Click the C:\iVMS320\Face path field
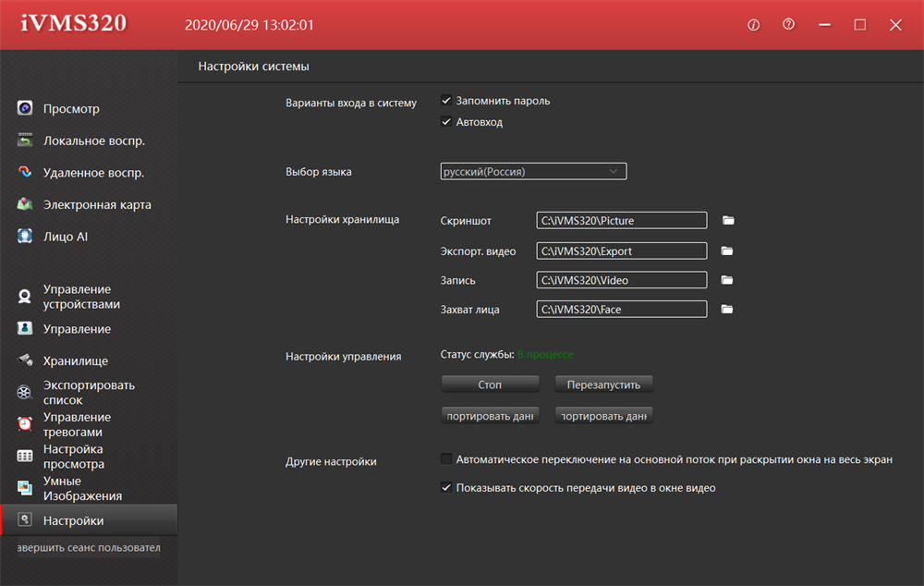Viewport: 924px width, 586px height. [x=622, y=309]
